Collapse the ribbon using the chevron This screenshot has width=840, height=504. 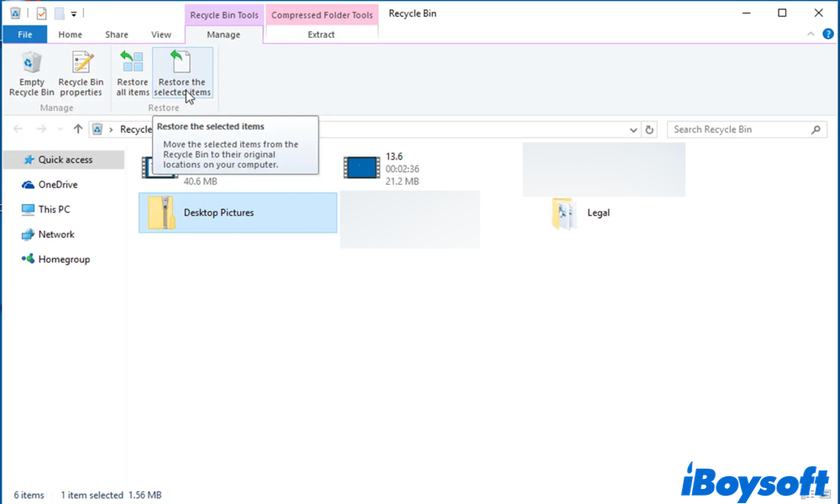811,34
